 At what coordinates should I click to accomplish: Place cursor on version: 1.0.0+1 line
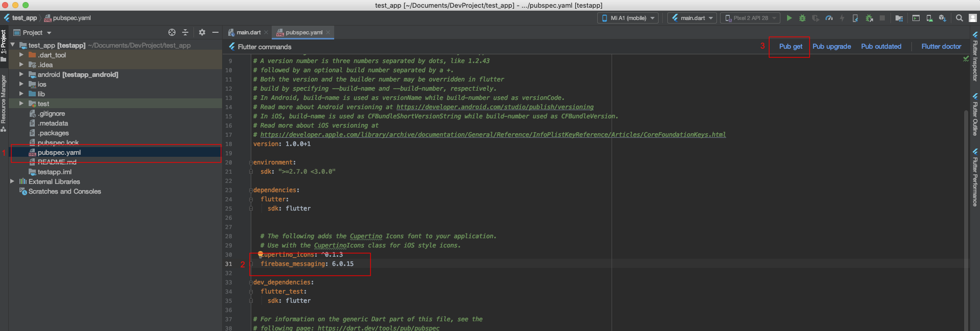282,144
